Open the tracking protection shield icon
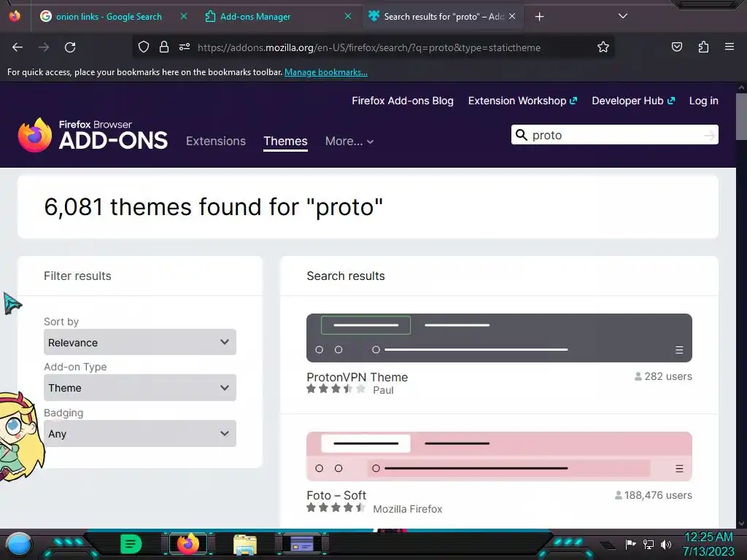This screenshot has height=560, width=747. click(144, 47)
